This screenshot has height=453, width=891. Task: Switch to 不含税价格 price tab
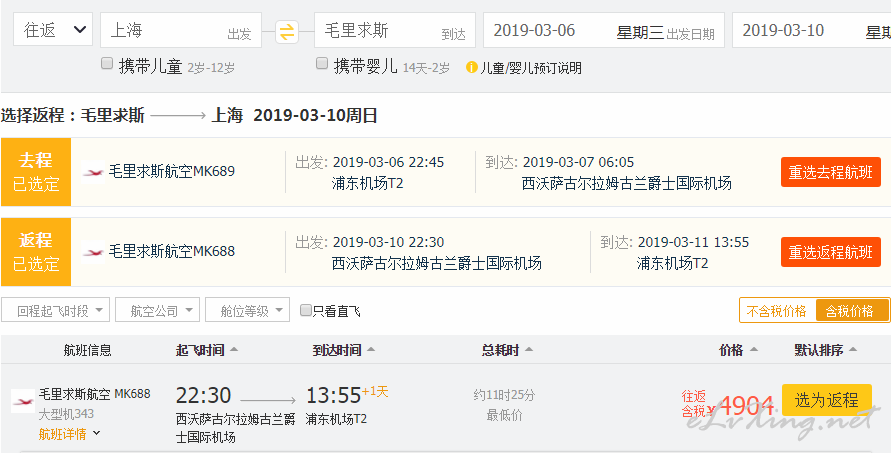coord(776,311)
